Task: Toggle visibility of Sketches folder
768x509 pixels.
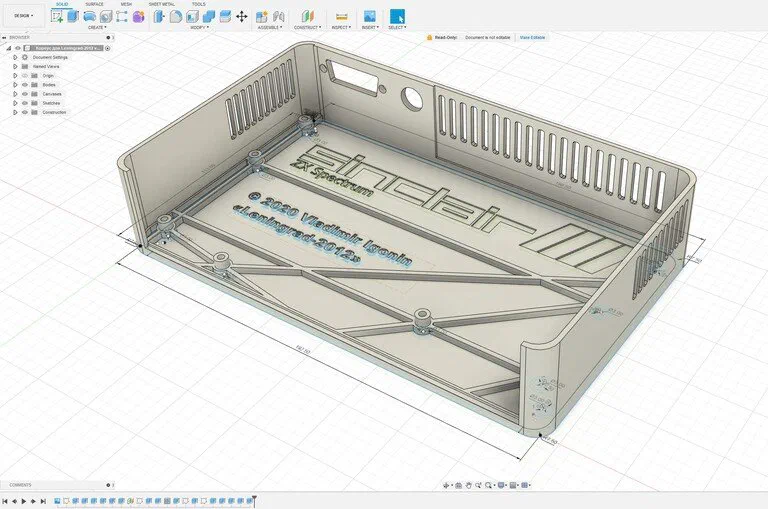Action: tap(25, 103)
